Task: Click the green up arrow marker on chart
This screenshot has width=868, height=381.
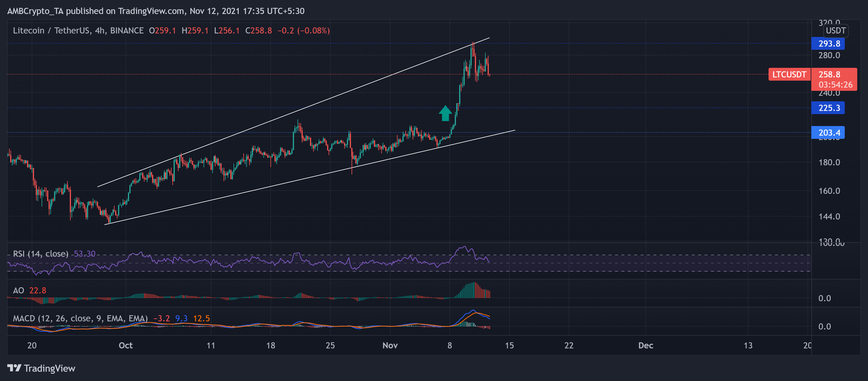Action: tap(445, 113)
